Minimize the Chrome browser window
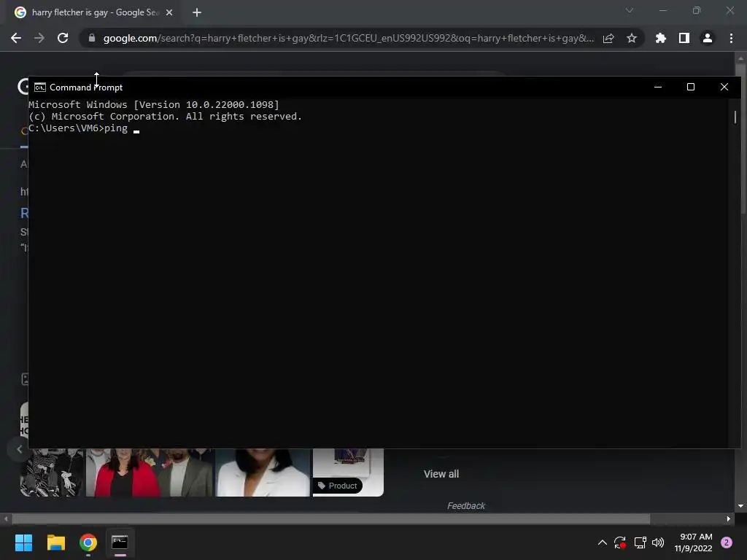The width and height of the screenshot is (747, 560). tap(662, 10)
